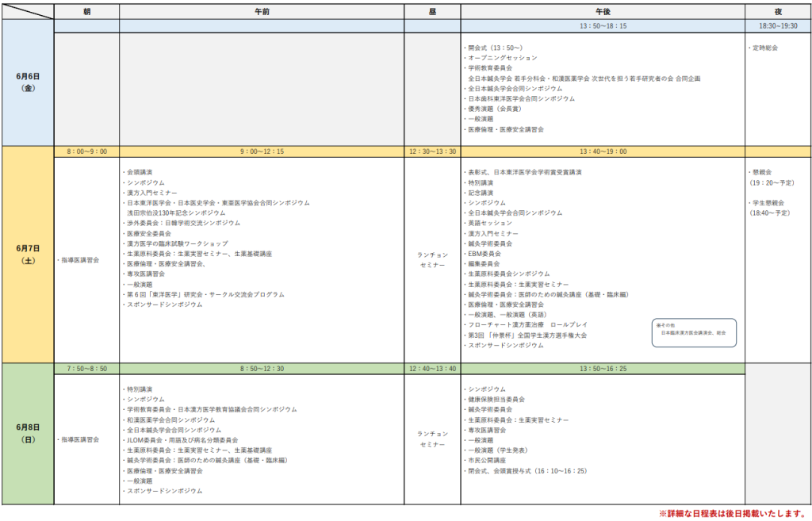This screenshot has height=521, width=812.
Task: Select the '6月6日(金)' date cell
Action: pyautogui.click(x=28, y=82)
